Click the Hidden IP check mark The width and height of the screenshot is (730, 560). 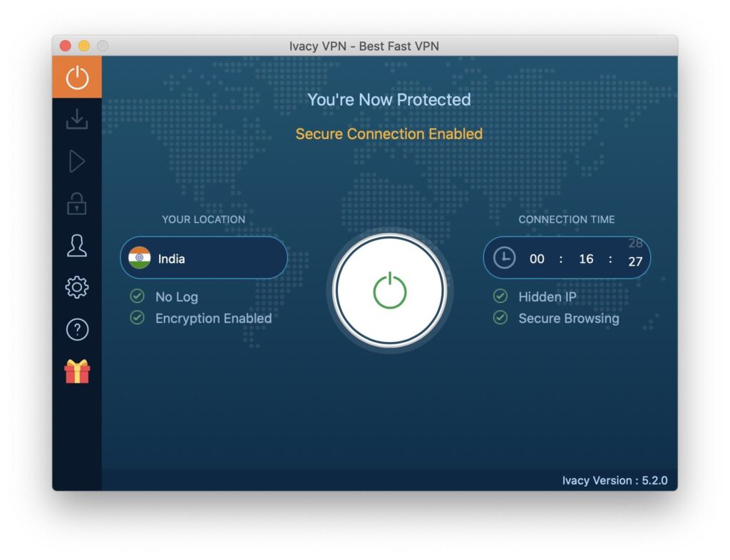click(500, 296)
